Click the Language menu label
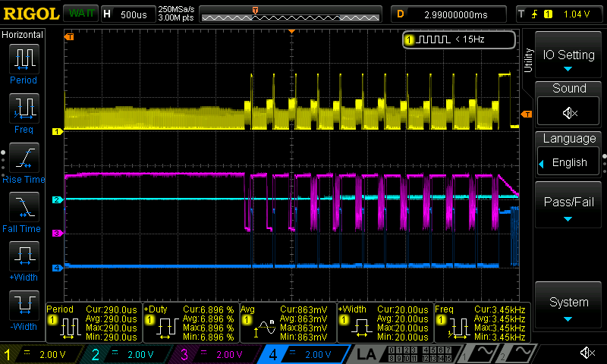Screen dimensions: 607x364 pyautogui.click(x=569, y=138)
